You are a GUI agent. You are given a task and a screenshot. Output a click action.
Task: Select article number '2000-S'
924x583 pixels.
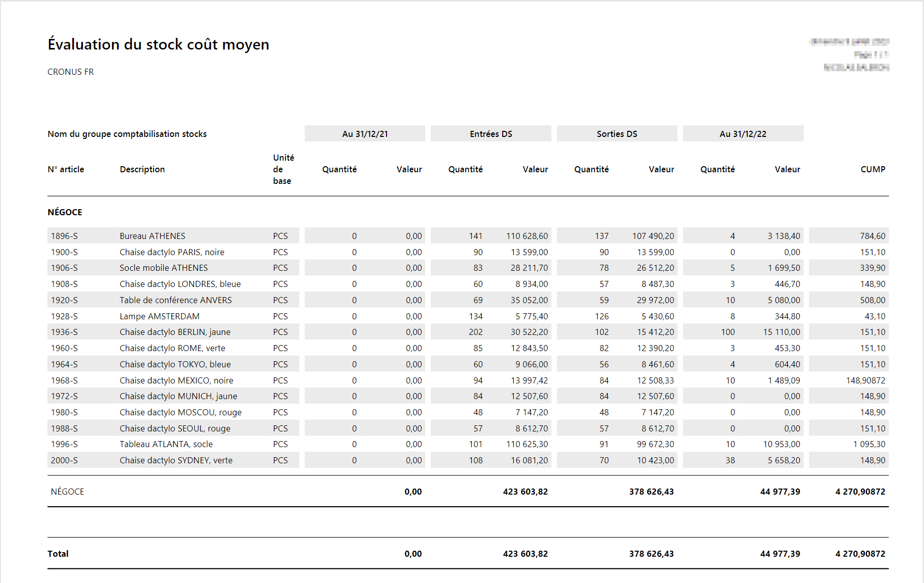pyautogui.click(x=64, y=460)
